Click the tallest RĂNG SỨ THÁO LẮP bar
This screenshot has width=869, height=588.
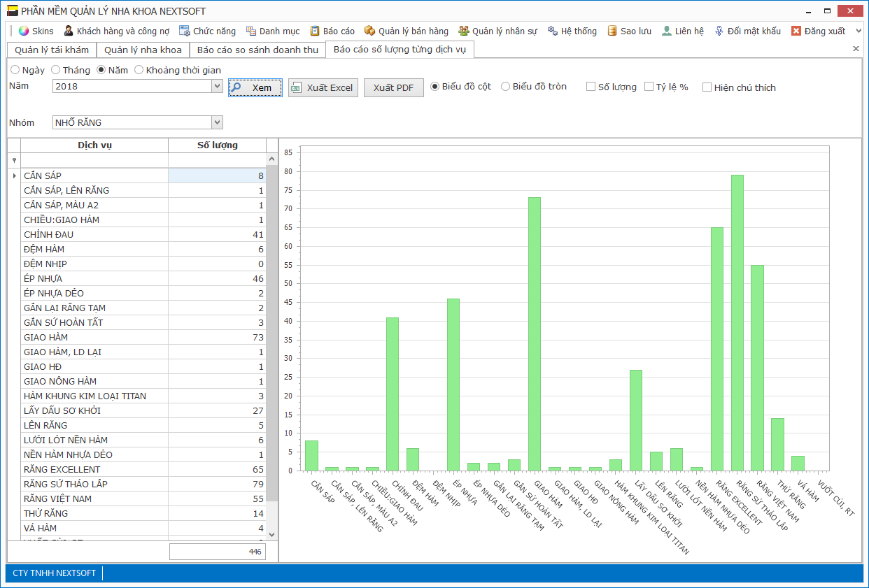click(x=737, y=322)
